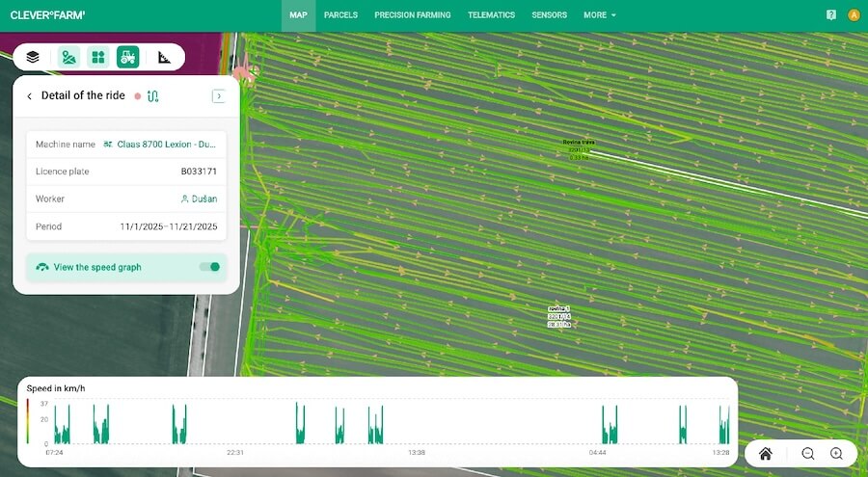This screenshot has height=477, width=868.
Task: Click the person icon beside Dušan
Action: tap(185, 199)
